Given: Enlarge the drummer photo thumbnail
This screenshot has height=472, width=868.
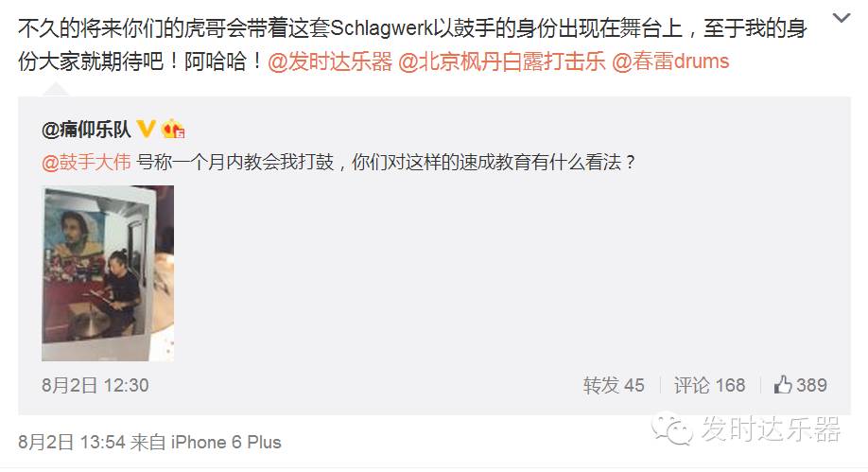Looking at the screenshot, I should pos(108,273).
